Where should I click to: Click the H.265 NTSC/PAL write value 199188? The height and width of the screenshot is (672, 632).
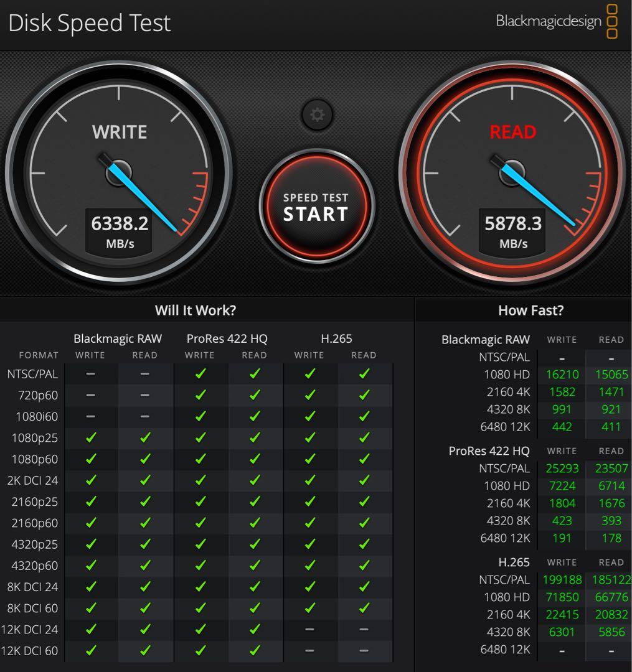tap(562, 580)
